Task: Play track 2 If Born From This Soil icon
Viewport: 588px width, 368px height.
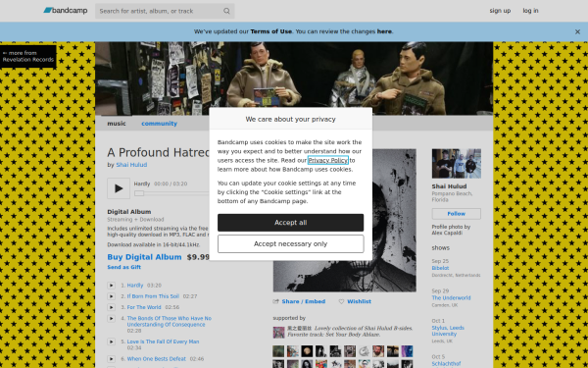Action: pos(111,296)
